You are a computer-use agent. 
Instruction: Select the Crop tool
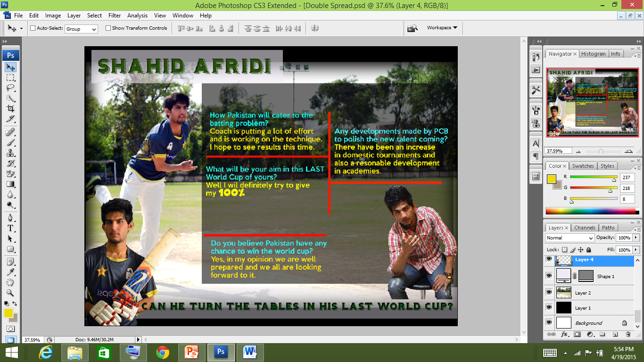[10, 108]
